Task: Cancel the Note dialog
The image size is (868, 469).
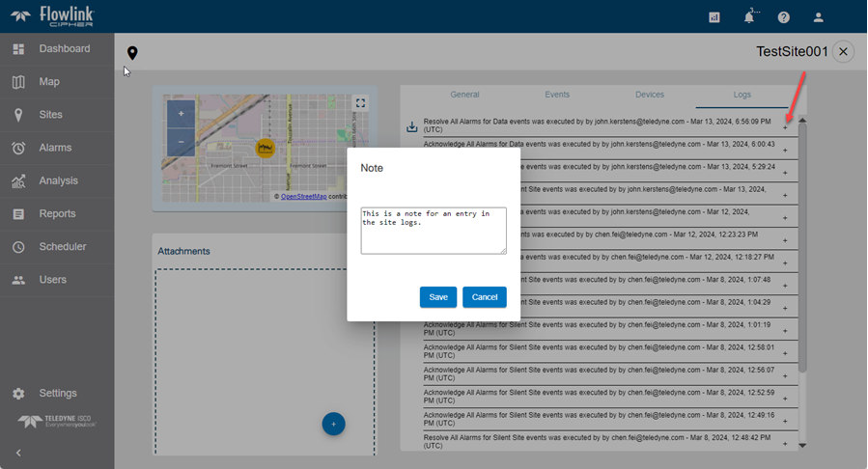Action: (x=484, y=297)
